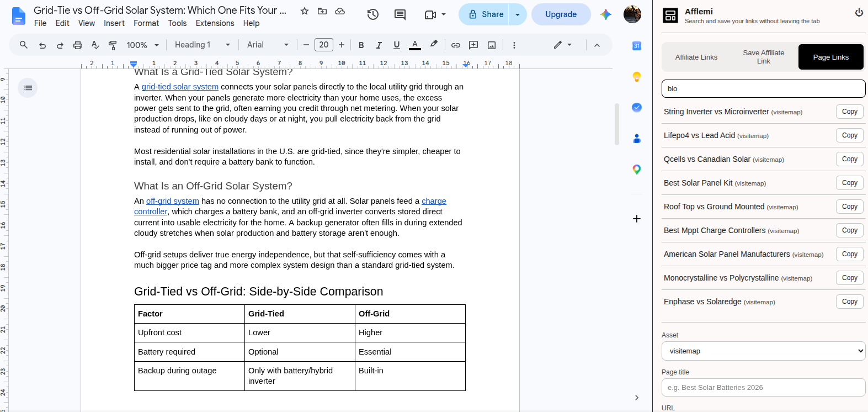The height and width of the screenshot is (412, 868).
Task: Follow the grid-tied solar system link
Action: click(180, 87)
